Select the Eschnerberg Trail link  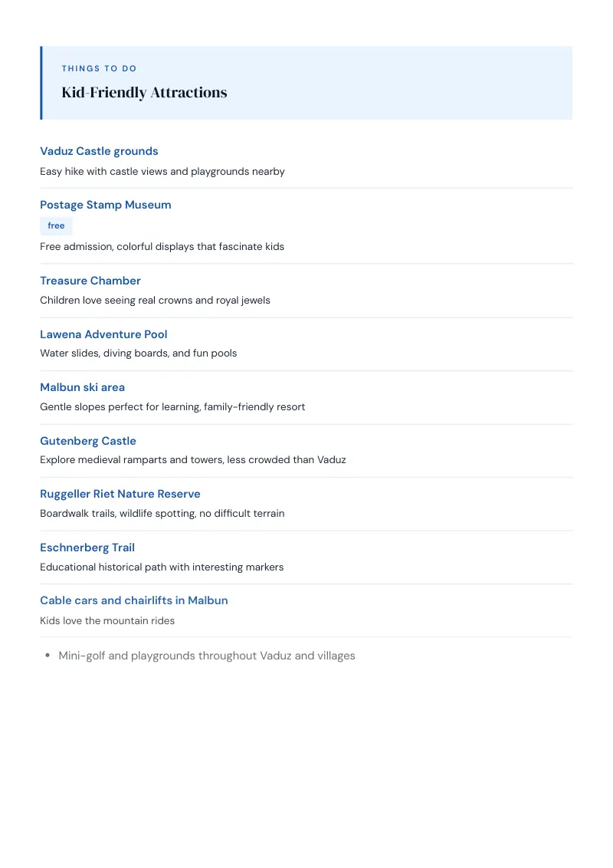click(x=87, y=547)
